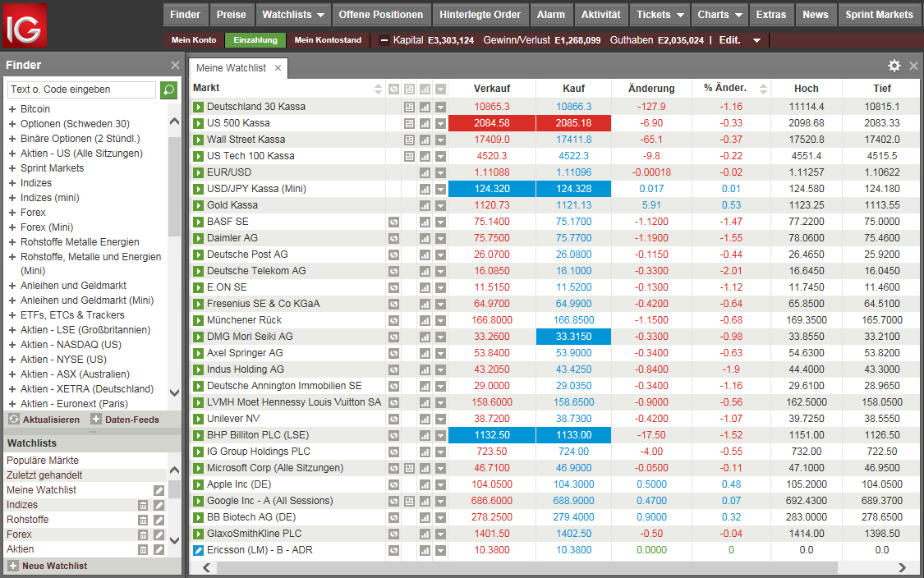Collapse account summary with minus button before Kapital
Image resolution: width=924 pixels, height=578 pixels.
click(384, 41)
